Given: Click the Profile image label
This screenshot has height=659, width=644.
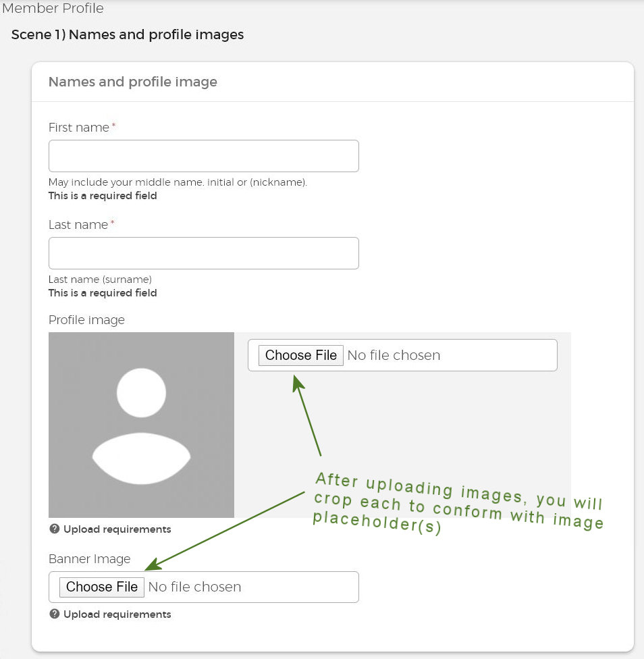Looking at the screenshot, I should pos(86,319).
